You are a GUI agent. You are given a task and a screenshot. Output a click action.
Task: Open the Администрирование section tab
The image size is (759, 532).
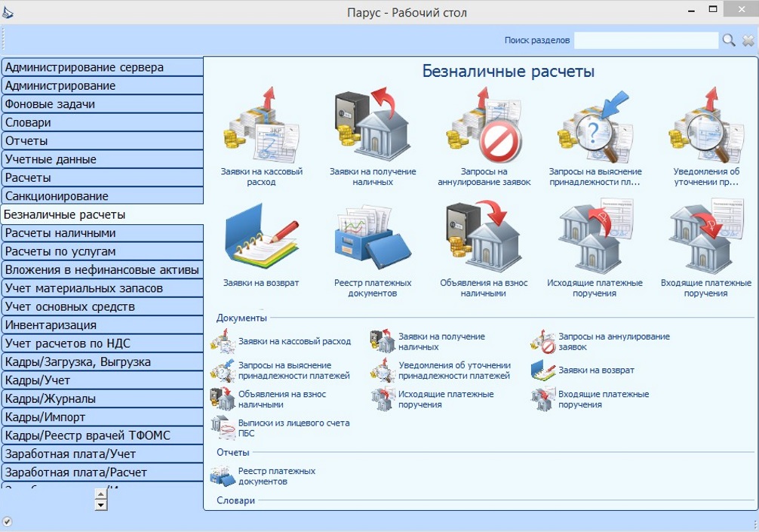pyautogui.click(x=102, y=86)
